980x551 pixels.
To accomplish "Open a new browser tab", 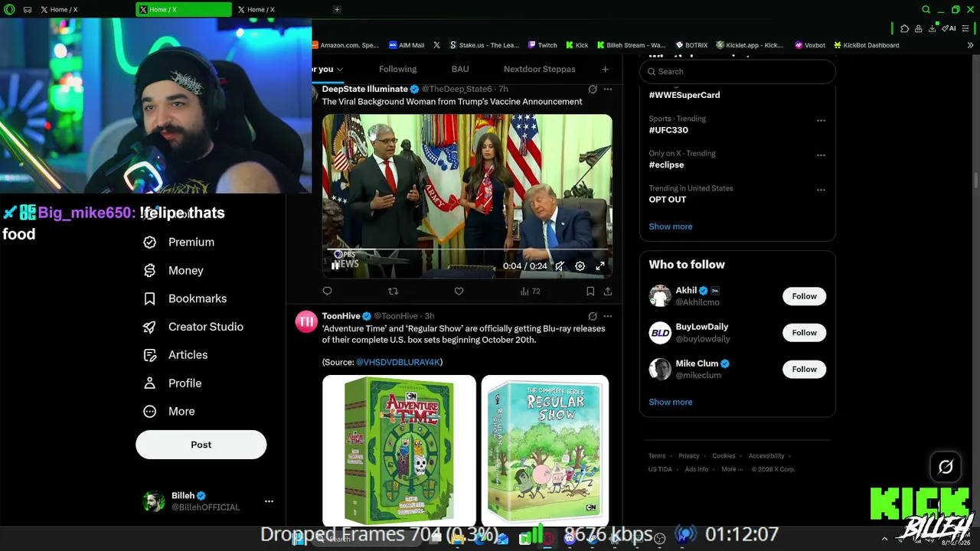I will 337,9.
